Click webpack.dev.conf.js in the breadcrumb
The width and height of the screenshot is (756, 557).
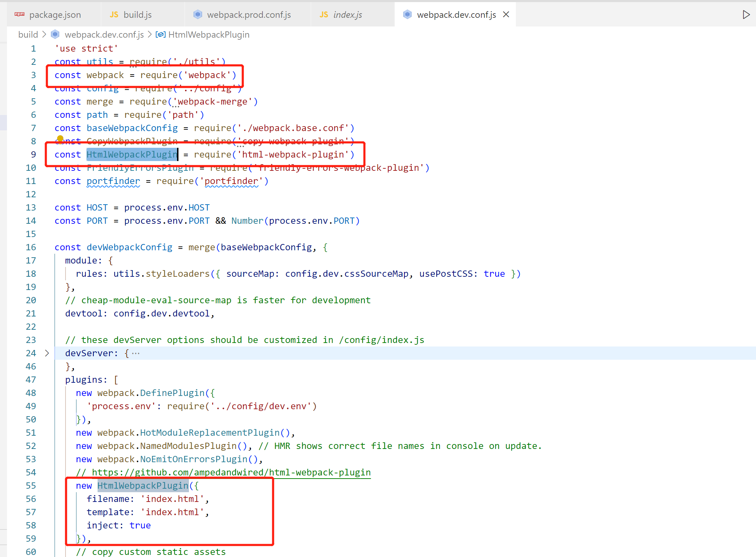pos(104,35)
